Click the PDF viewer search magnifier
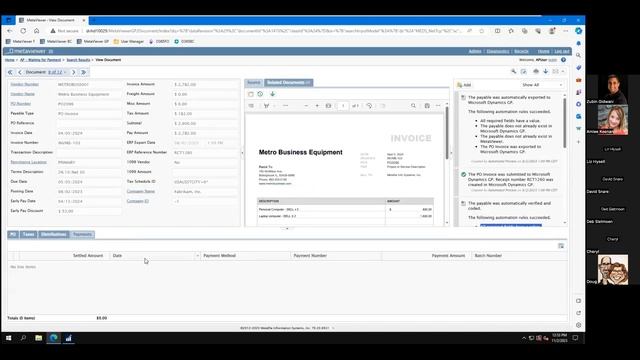This screenshot has height=360, width=640. click(x=413, y=106)
